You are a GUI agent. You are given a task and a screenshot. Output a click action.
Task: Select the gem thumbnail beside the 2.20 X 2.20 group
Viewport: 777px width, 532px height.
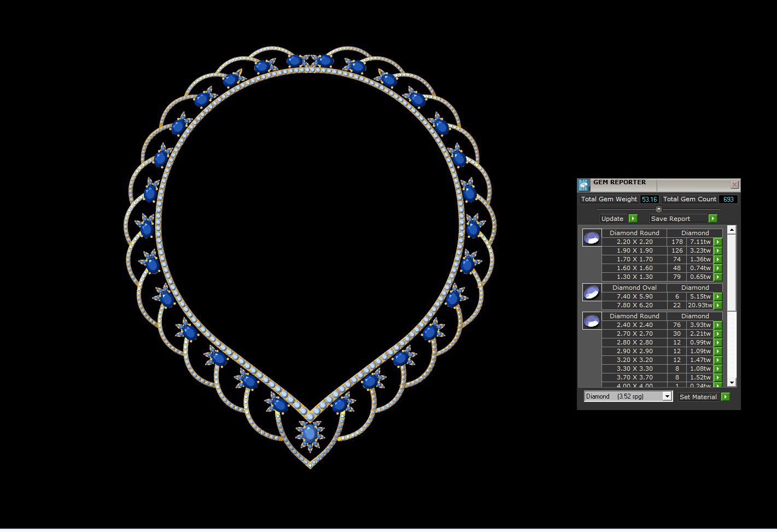(592, 238)
